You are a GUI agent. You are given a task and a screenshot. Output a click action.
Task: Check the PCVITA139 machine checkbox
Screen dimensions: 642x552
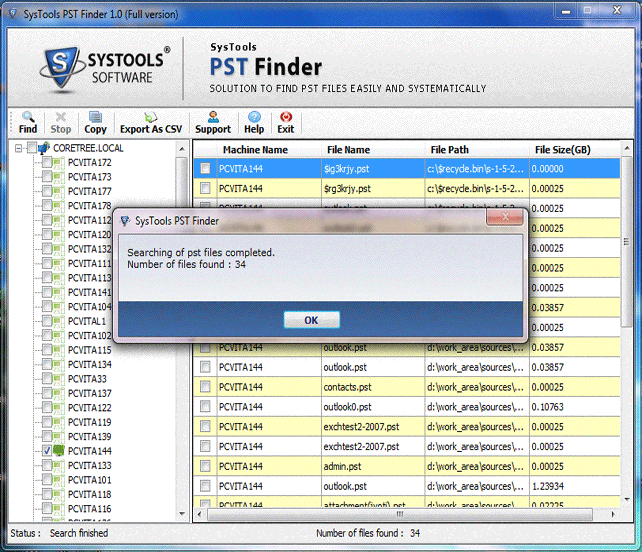47,437
